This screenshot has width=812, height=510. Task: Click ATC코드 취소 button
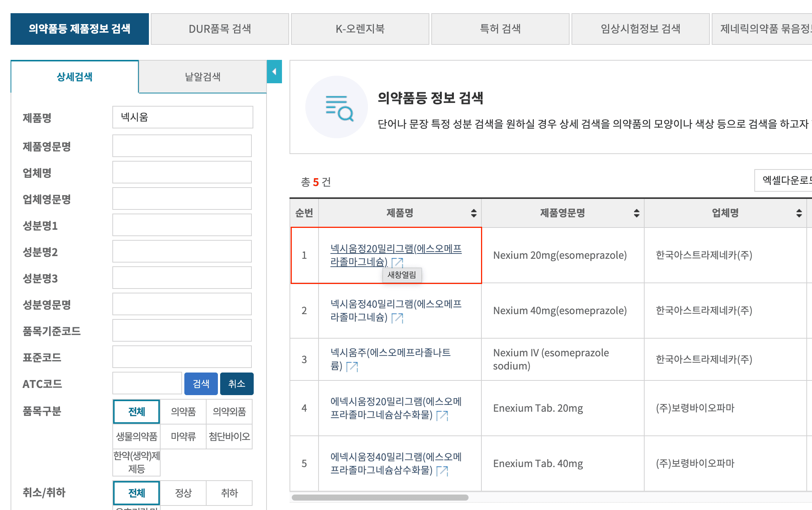coord(237,384)
